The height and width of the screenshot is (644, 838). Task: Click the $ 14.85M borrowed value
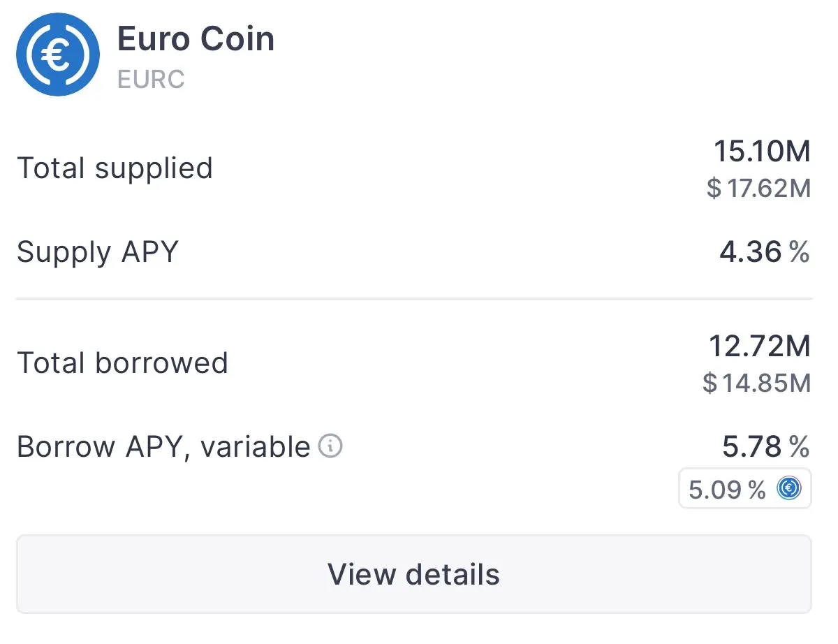pyautogui.click(x=757, y=383)
